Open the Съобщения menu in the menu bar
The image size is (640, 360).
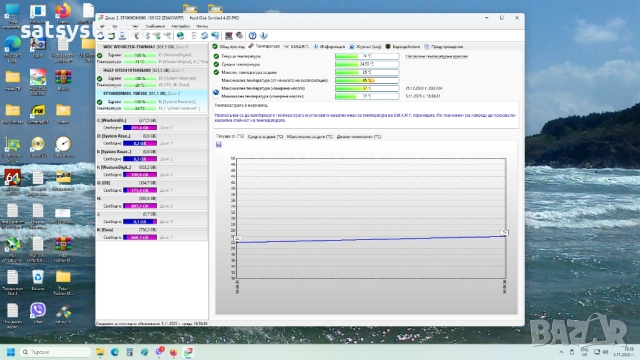(155, 26)
